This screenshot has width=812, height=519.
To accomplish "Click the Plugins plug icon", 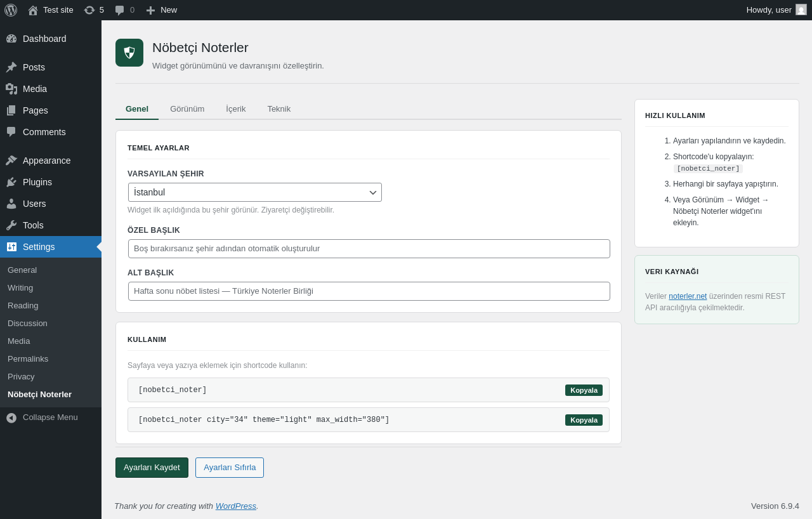I will tap(11, 182).
